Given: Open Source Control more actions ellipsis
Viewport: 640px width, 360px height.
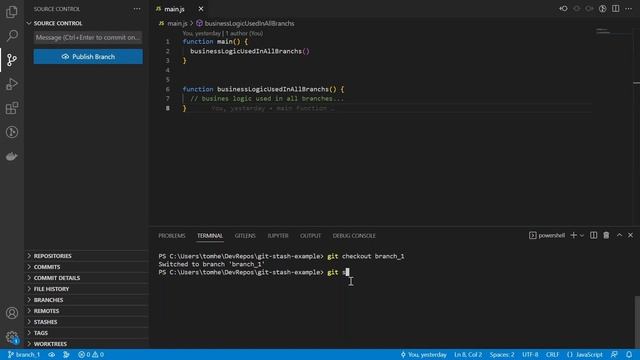Looking at the screenshot, I should coord(137,9).
